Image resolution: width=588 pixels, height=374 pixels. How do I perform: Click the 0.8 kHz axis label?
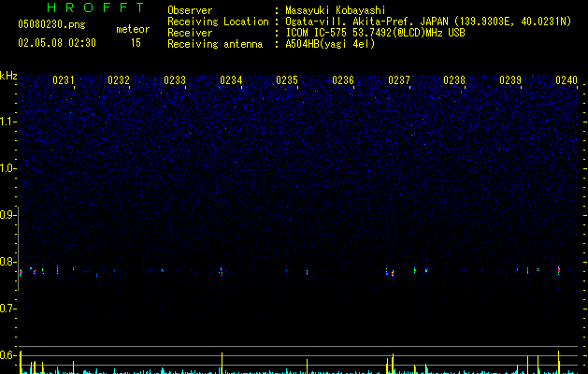7,262
